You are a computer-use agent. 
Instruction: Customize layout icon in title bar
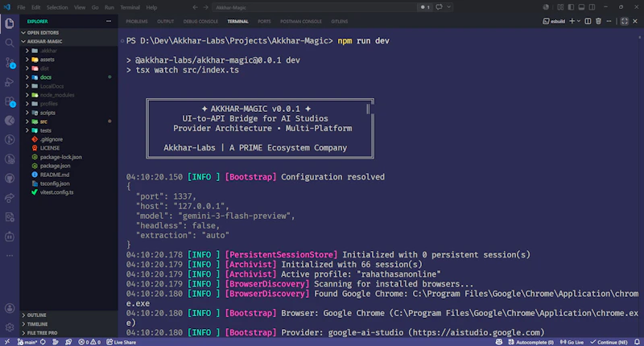pos(560,7)
